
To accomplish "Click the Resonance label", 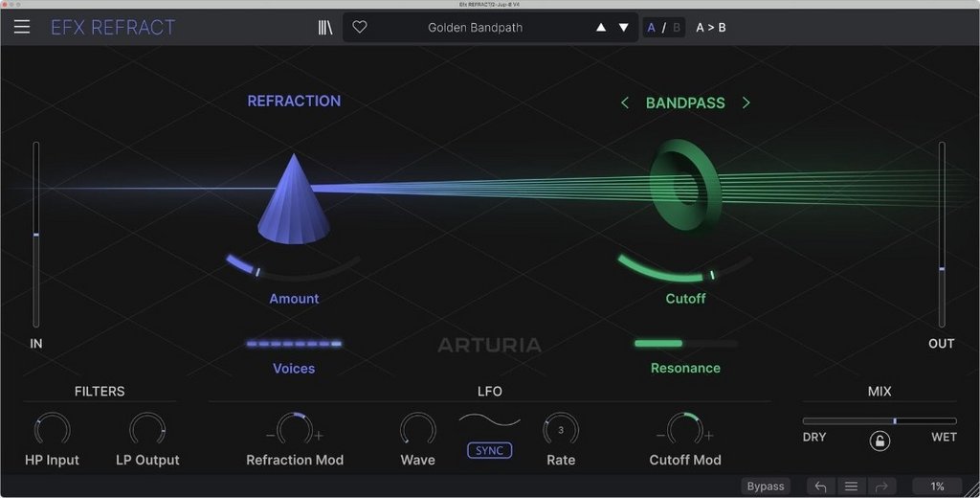I will (x=685, y=368).
